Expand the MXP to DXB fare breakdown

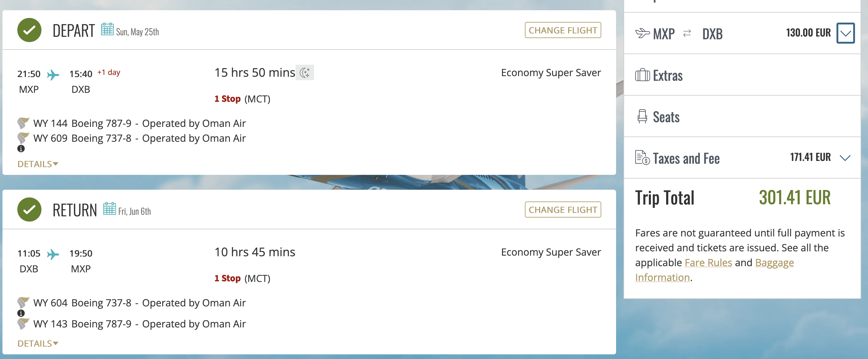[x=845, y=33]
